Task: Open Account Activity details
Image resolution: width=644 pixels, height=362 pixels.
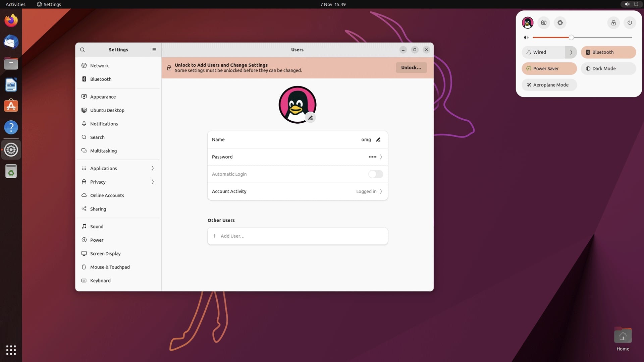Action: [x=298, y=191]
